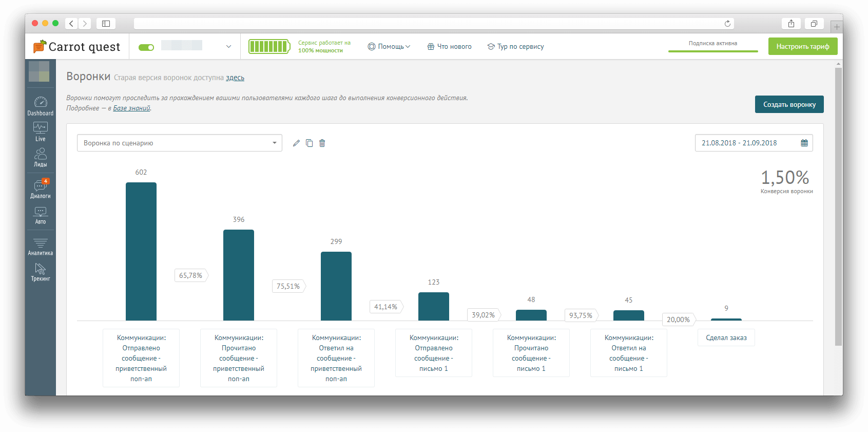Follow the Базе знаний link
Image resolution: width=868 pixels, height=432 pixels.
pos(131,108)
